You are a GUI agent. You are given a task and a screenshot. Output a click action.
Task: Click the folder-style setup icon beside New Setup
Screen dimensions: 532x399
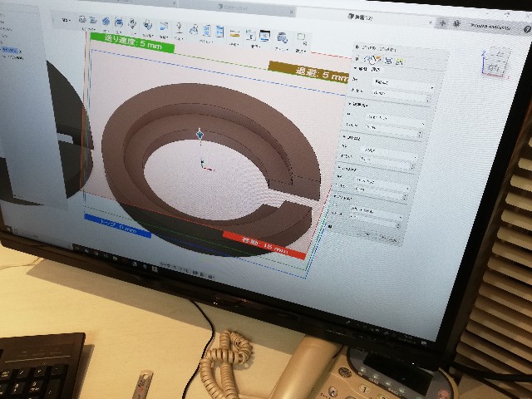coord(93,20)
